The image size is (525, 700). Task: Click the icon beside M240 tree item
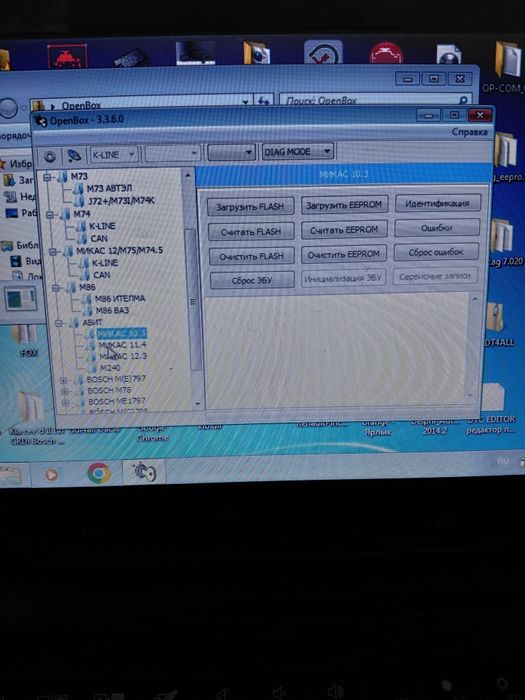click(x=92, y=368)
